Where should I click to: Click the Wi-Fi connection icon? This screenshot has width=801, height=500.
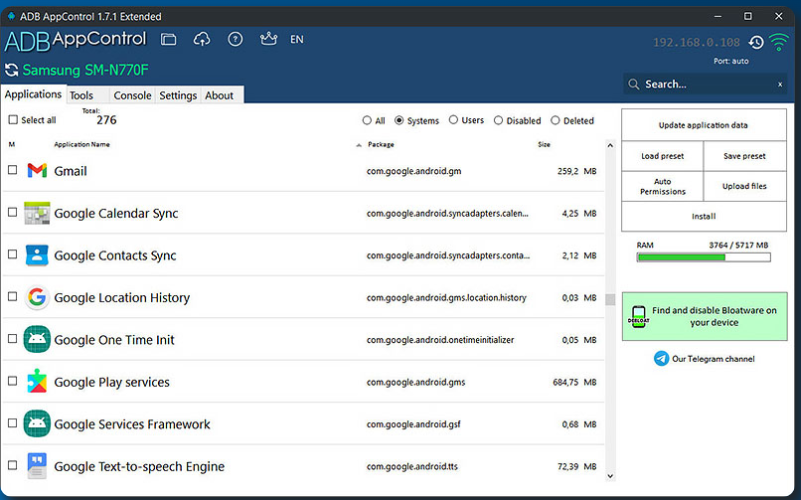click(779, 42)
